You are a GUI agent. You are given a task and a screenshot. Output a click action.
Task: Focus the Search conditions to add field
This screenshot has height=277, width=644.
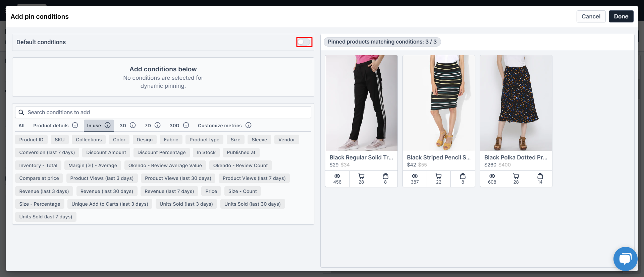[x=163, y=112]
